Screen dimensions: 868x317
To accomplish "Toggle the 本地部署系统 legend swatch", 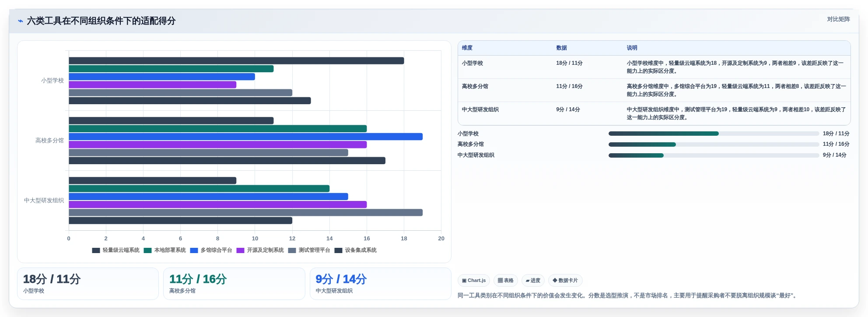I will (x=147, y=250).
